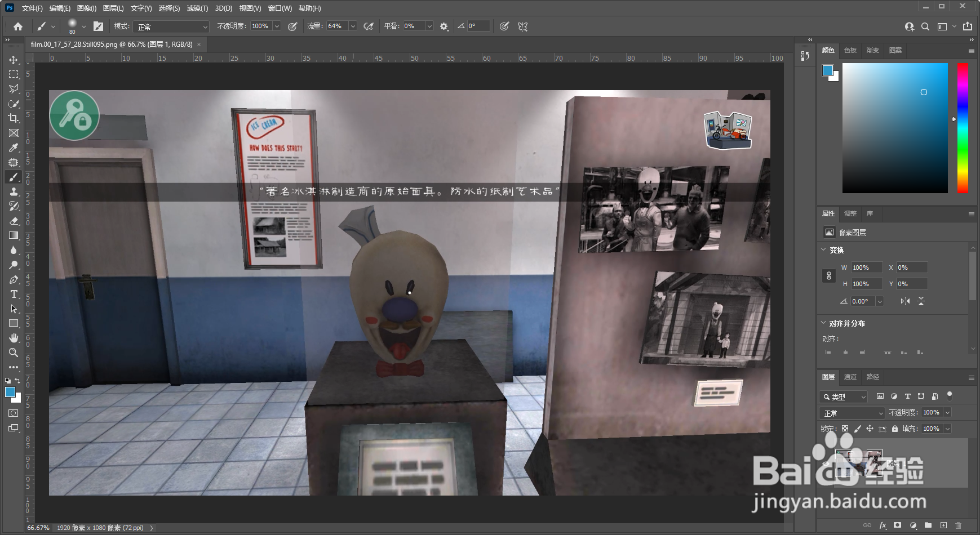The width and height of the screenshot is (980, 535).
Task: Select the History Brush tool
Action: click(14, 206)
